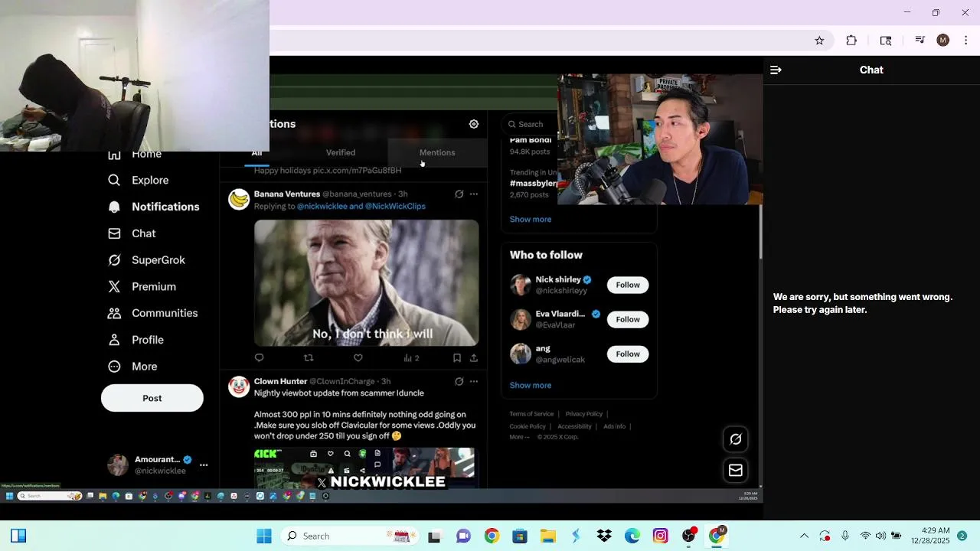
Task: Open the Accessibility footer link
Action: (574, 426)
